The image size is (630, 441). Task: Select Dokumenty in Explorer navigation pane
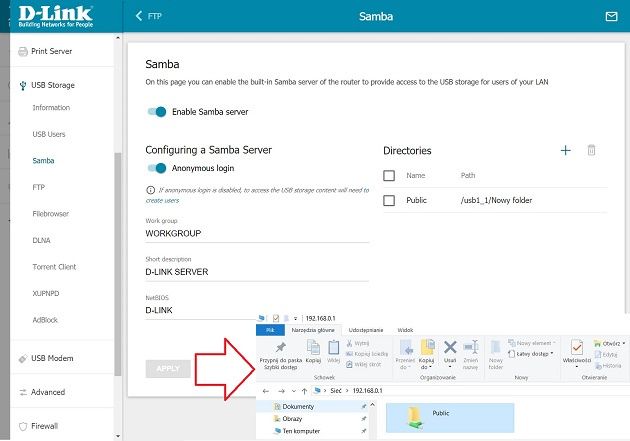pyautogui.click(x=298, y=407)
